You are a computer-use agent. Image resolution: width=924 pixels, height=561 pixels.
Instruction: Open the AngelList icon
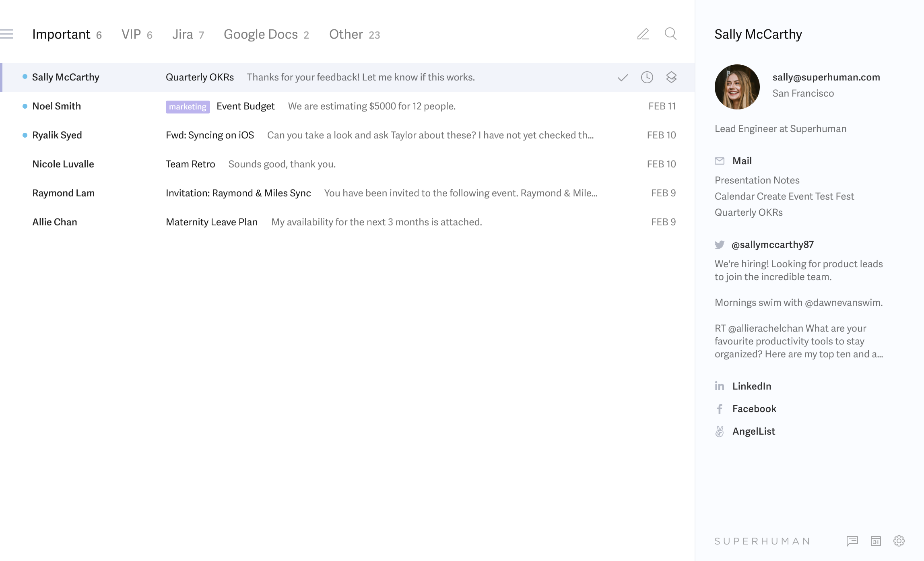[x=720, y=431]
